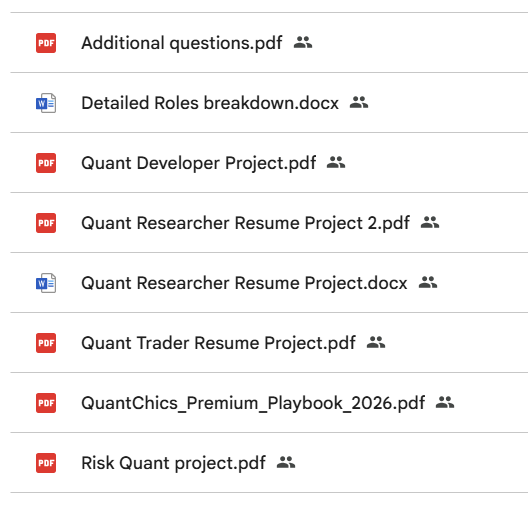The image size is (528, 528).
Task: Click the shared people icon beside Detailed Roles breakdown.docx
Action: (x=359, y=102)
